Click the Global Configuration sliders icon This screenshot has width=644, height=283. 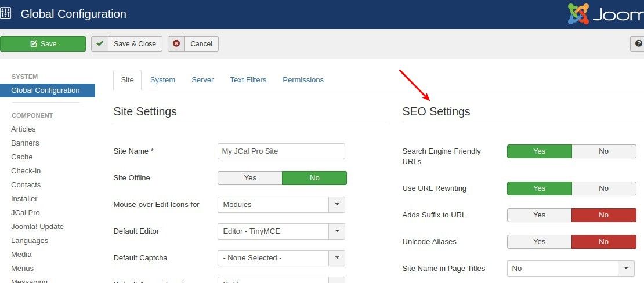(x=6, y=13)
